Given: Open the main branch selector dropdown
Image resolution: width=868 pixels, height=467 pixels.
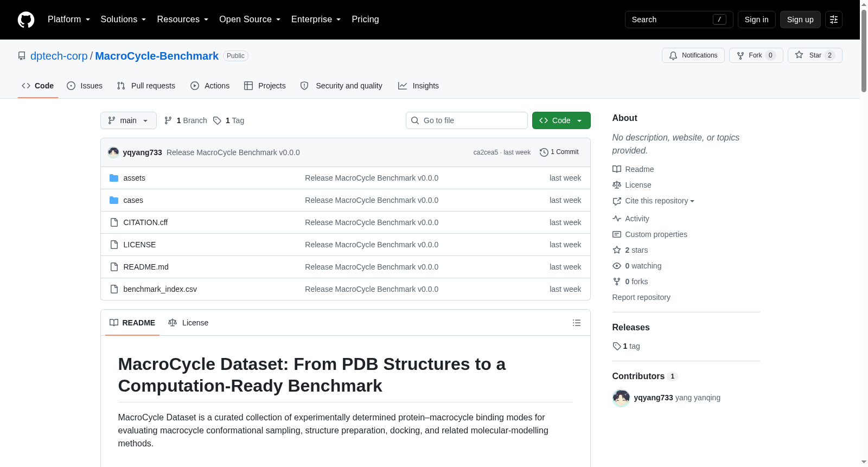Looking at the screenshot, I should [129, 120].
